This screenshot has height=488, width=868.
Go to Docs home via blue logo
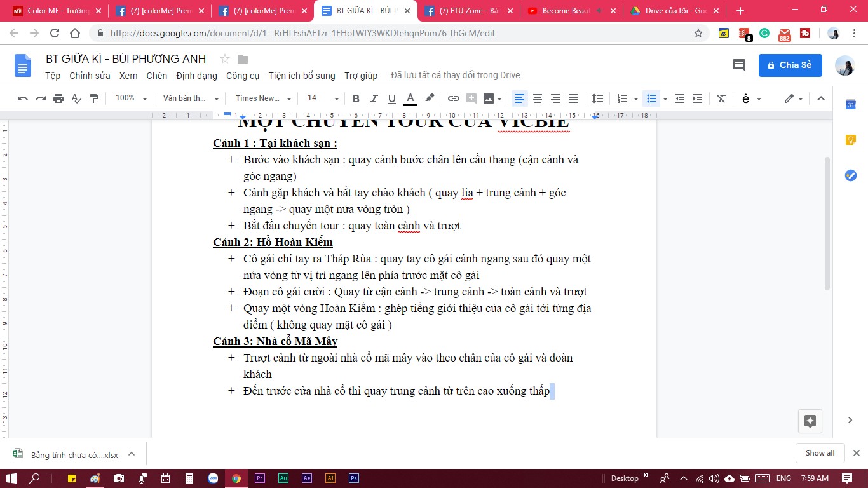[23, 66]
